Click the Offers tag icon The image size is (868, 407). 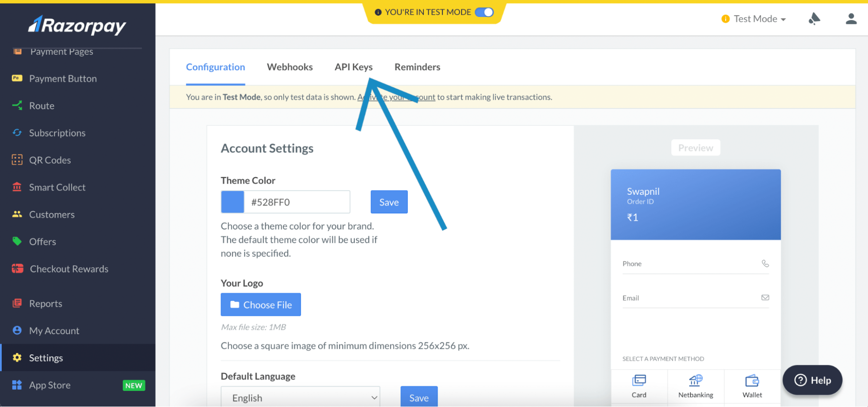pyautogui.click(x=17, y=241)
